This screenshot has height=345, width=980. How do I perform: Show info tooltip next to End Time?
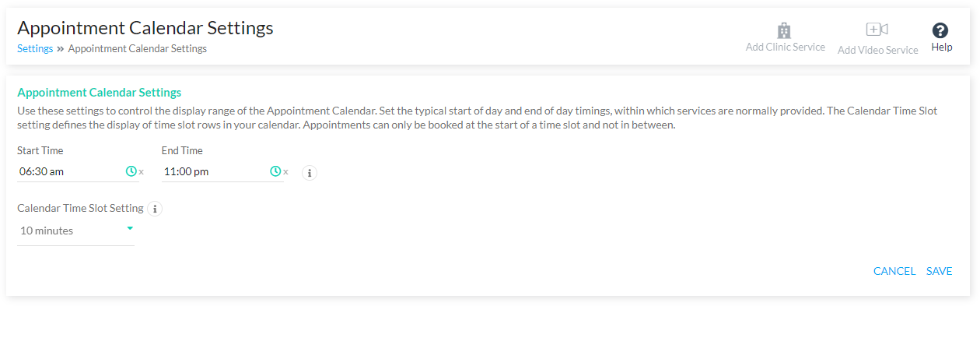click(310, 173)
